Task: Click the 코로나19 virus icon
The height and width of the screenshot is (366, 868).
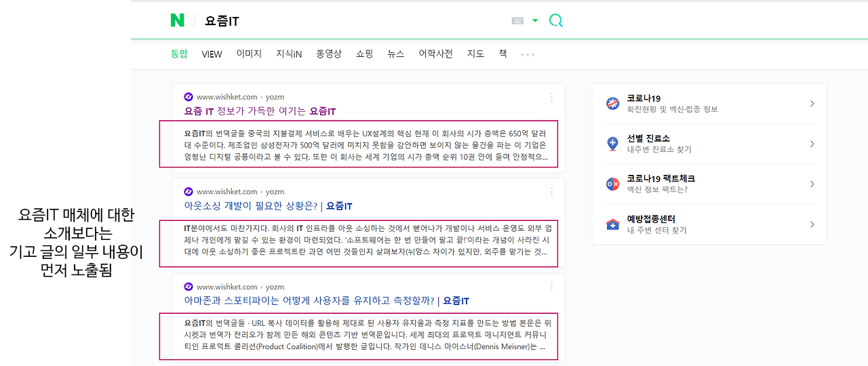Action: 613,104
